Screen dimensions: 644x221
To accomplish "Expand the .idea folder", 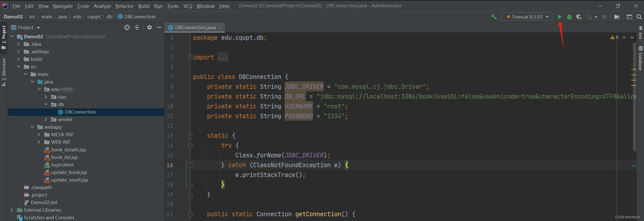I will click(x=18, y=44).
